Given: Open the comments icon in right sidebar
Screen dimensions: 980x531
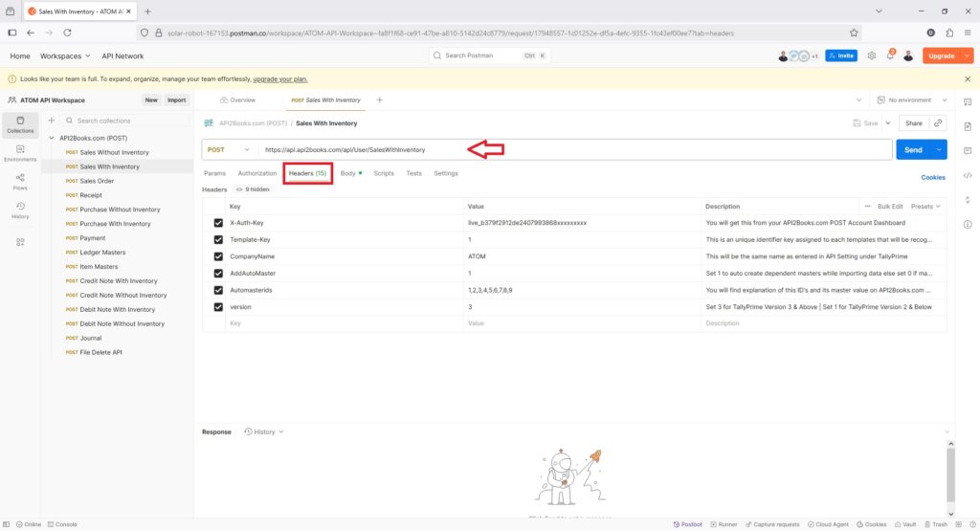Looking at the screenshot, I should click(968, 150).
